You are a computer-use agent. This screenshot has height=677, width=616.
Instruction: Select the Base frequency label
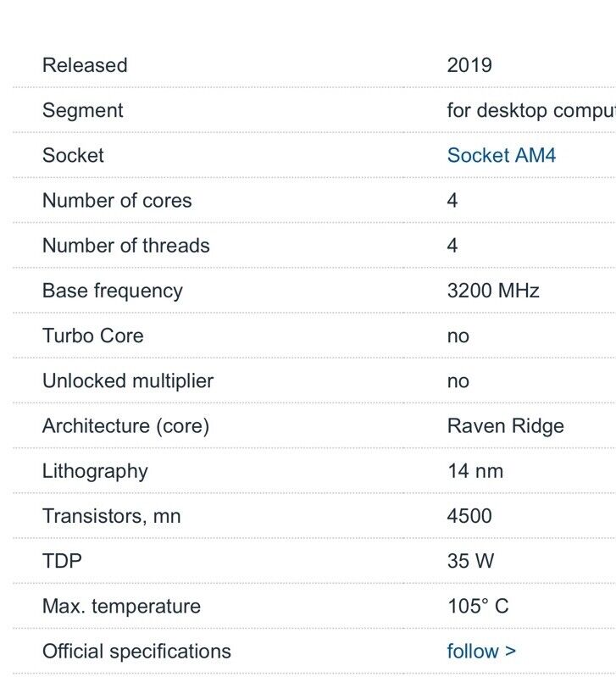click(113, 291)
